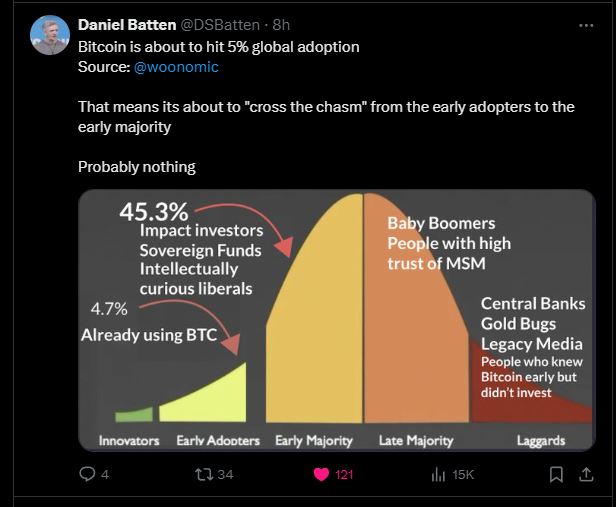Open view analytics bar chart icon
The image size is (616, 507).
437,474
